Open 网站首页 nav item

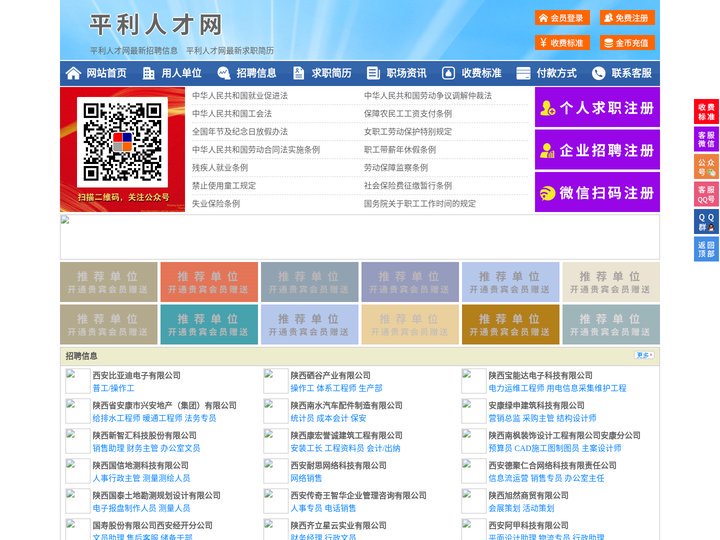pos(107,73)
